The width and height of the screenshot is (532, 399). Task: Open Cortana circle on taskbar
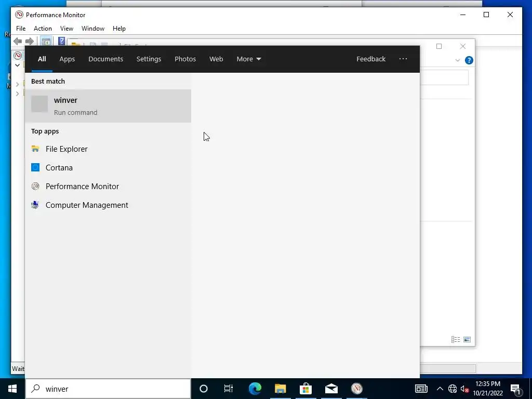click(x=204, y=389)
